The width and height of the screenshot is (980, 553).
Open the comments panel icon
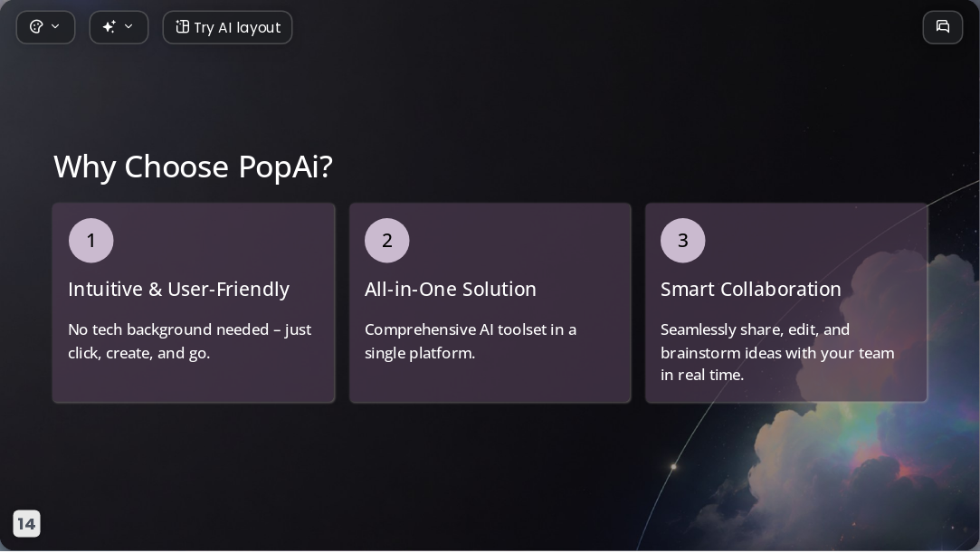pyautogui.click(x=943, y=27)
